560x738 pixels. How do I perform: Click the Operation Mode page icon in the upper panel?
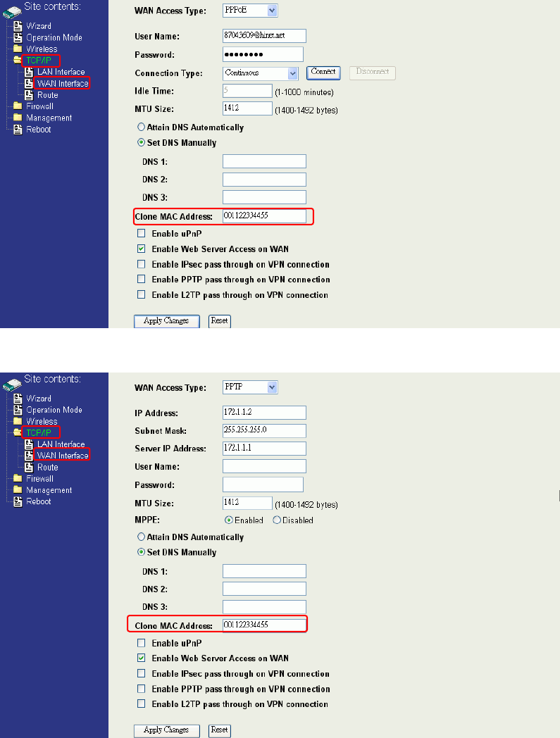[18, 37]
